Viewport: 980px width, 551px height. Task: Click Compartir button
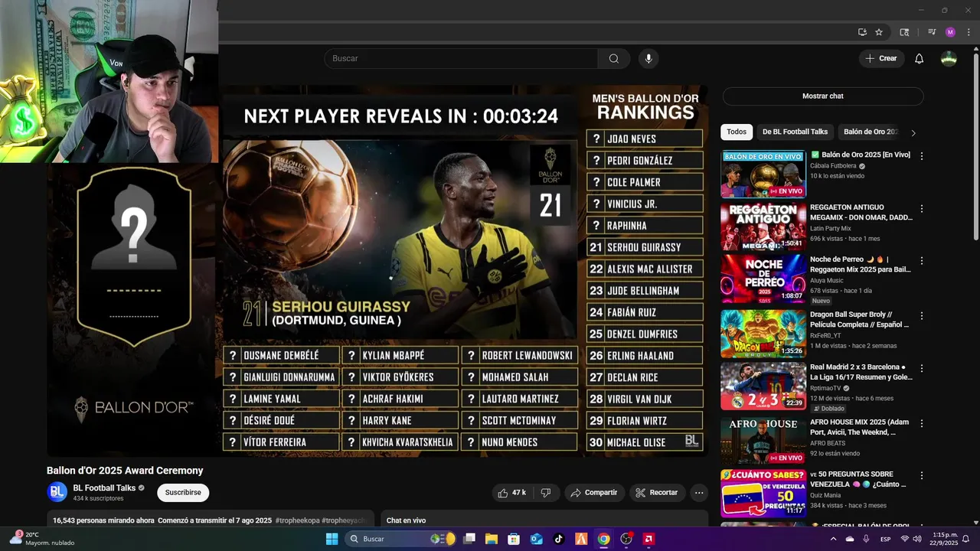594,493
